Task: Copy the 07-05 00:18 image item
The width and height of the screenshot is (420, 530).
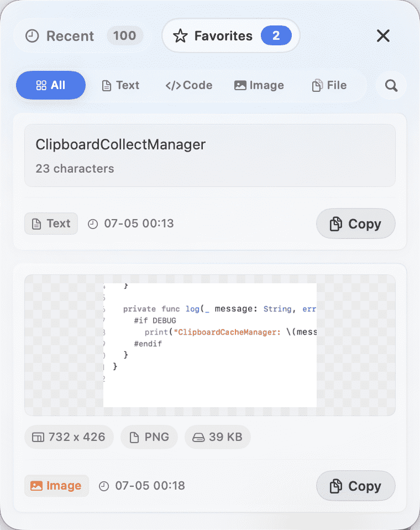Action: (355, 486)
